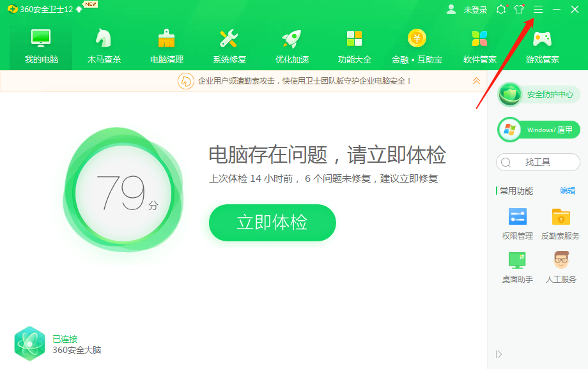Switch to the 电脑清理 cleanup tab
This screenshot has height=369, width=588.
click(x=167, y=47)
